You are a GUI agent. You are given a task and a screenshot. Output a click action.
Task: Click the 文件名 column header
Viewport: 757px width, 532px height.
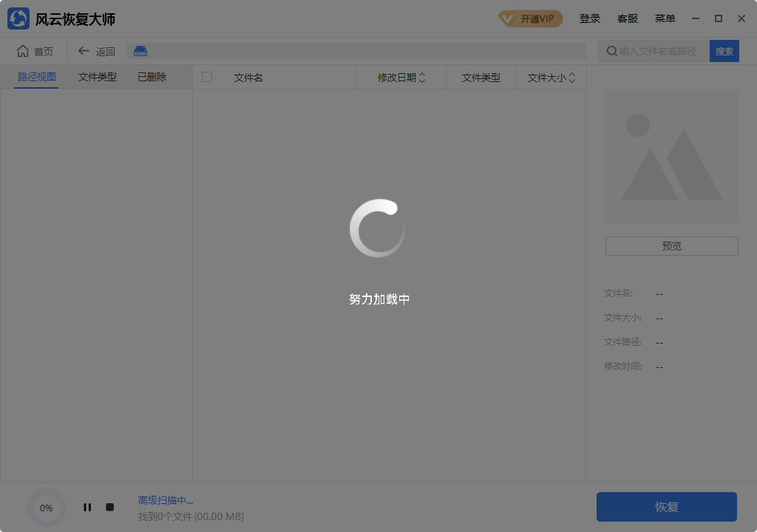[248, 78]
